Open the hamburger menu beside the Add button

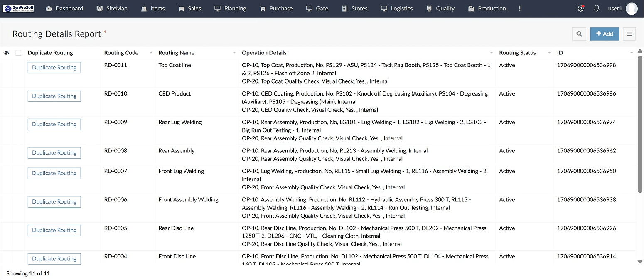point(629,34)
